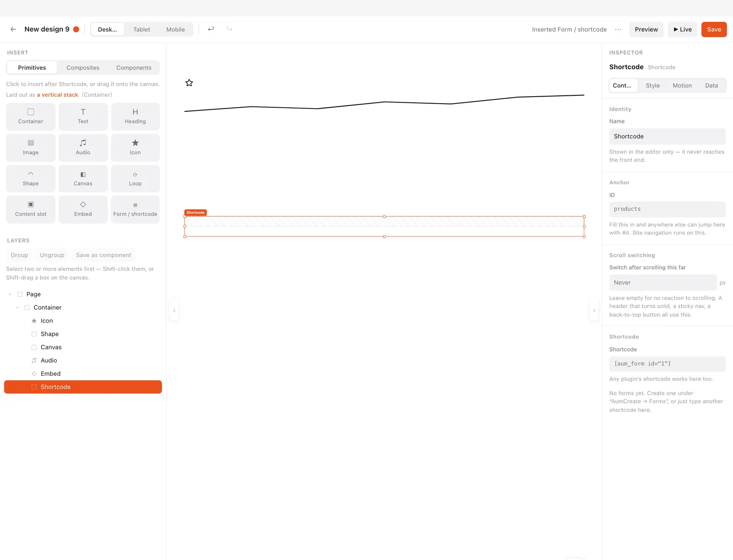Select the Desktop viewport
Image resolution: width=733 pixels, height=560 pixels.
coord(108,29)
